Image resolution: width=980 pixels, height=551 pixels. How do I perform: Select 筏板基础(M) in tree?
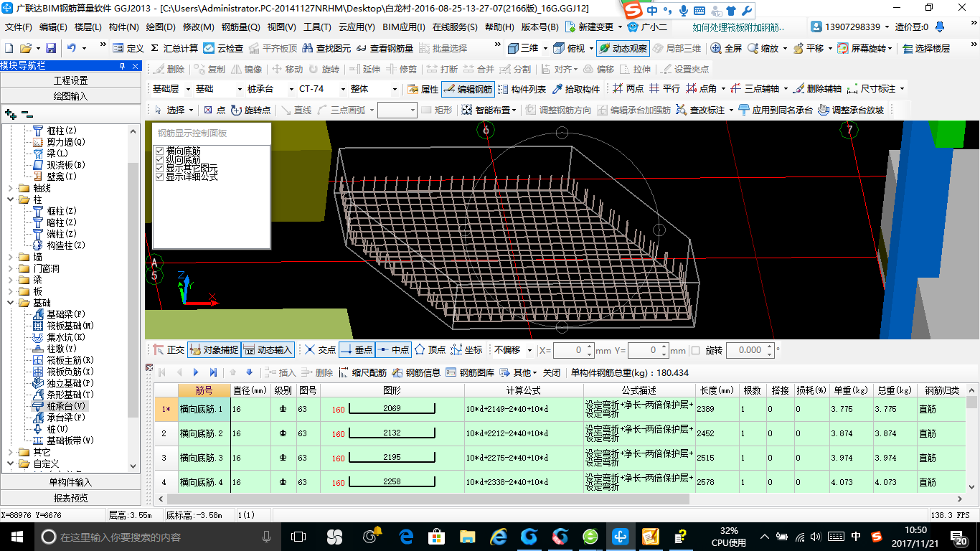click(70, 326)
